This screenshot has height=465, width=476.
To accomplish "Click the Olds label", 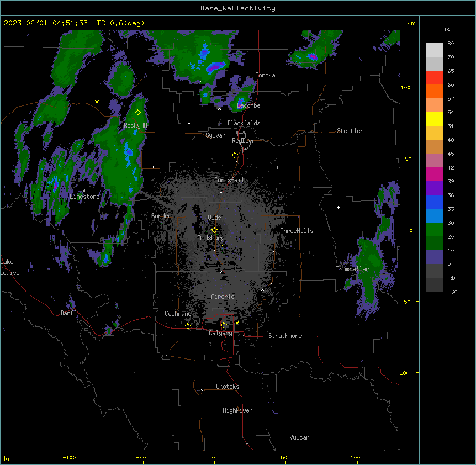I will pos(214,218).
